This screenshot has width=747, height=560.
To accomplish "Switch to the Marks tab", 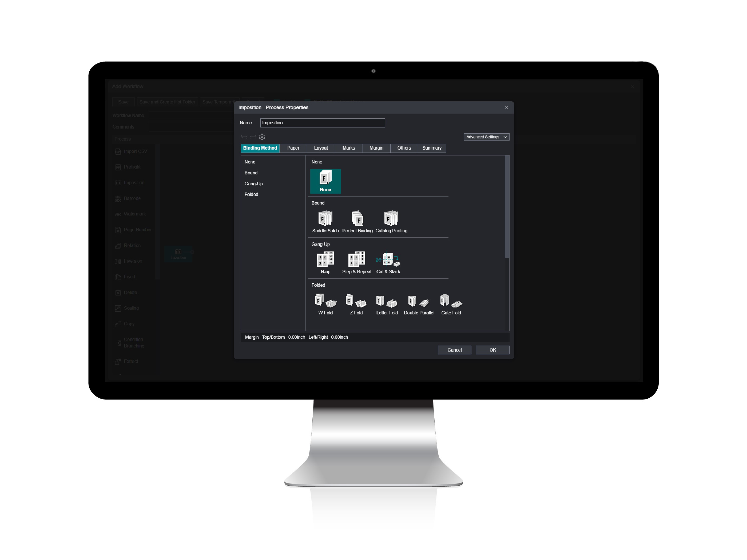I will pyautogui.click(x=348, y=148).
